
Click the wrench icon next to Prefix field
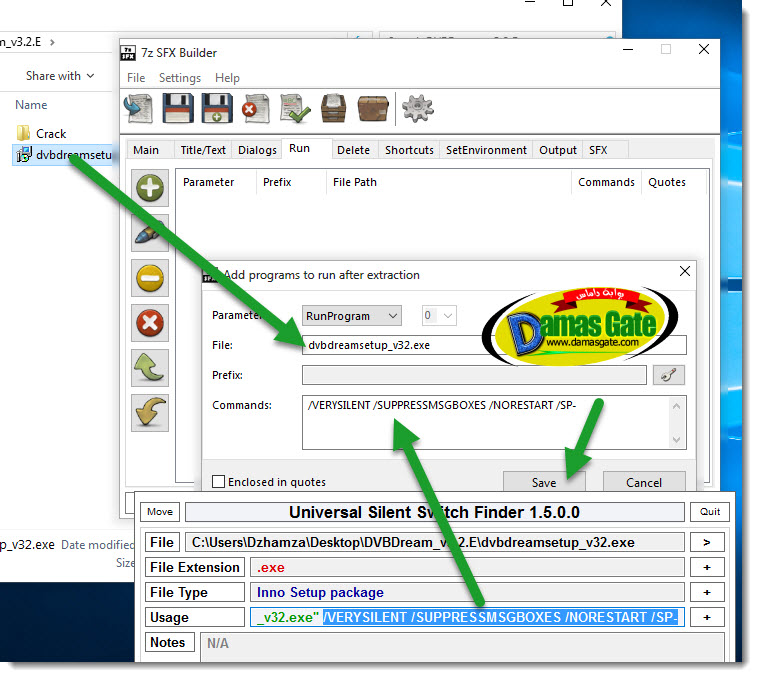point(669,375)
